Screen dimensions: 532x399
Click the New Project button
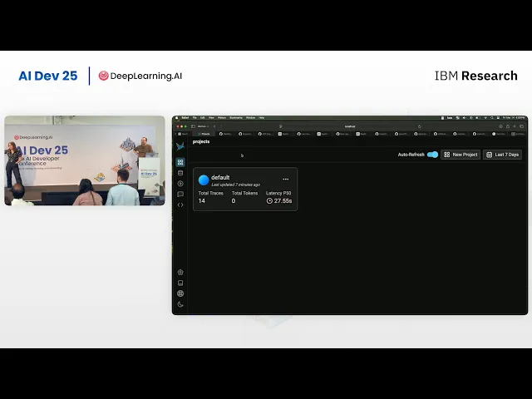(x=461, y=155)
